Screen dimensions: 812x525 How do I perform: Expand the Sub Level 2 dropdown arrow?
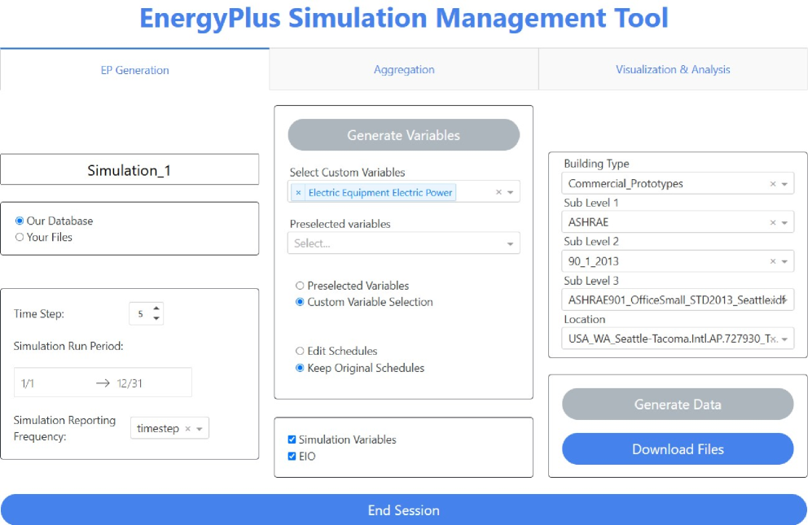point(784,262)
